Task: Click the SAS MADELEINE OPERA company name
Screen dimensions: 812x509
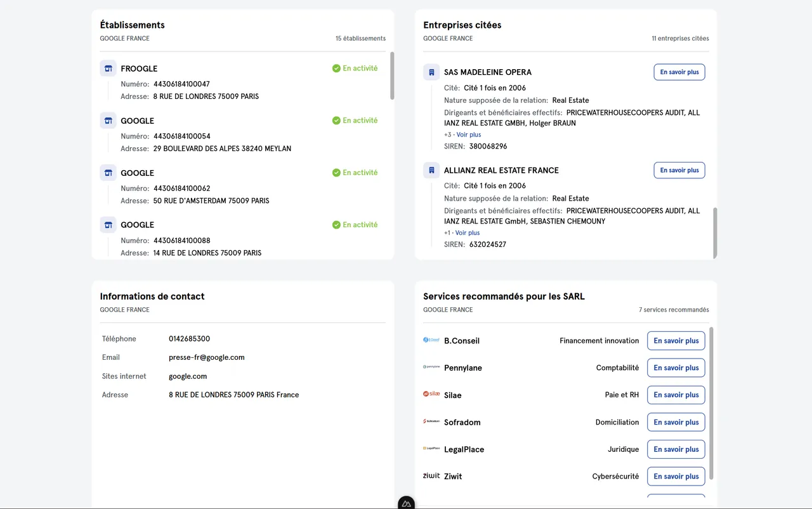Action: tap(488, 72)
